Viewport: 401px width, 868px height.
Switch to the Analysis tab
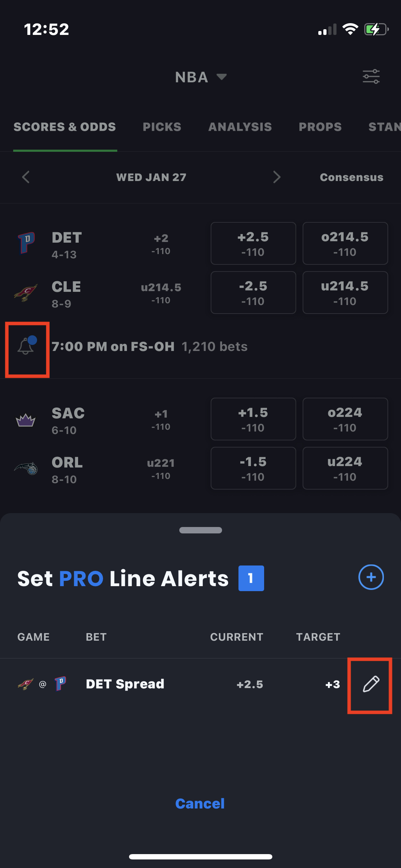point(240,127)
